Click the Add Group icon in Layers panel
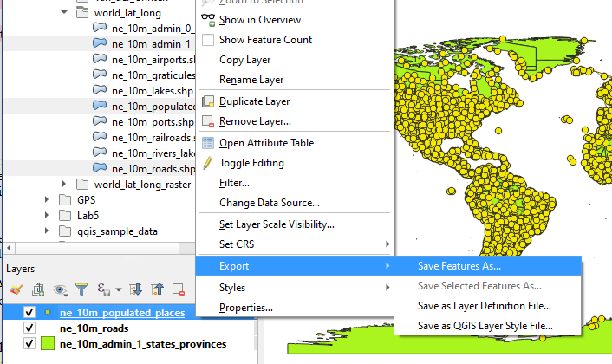This screenshot has width=612, height=364. click(x=38, y=289)
